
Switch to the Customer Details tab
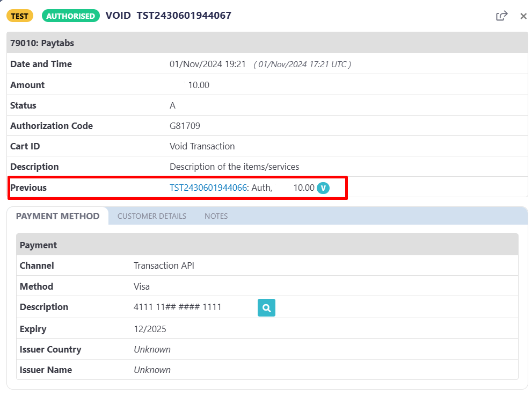152,217
